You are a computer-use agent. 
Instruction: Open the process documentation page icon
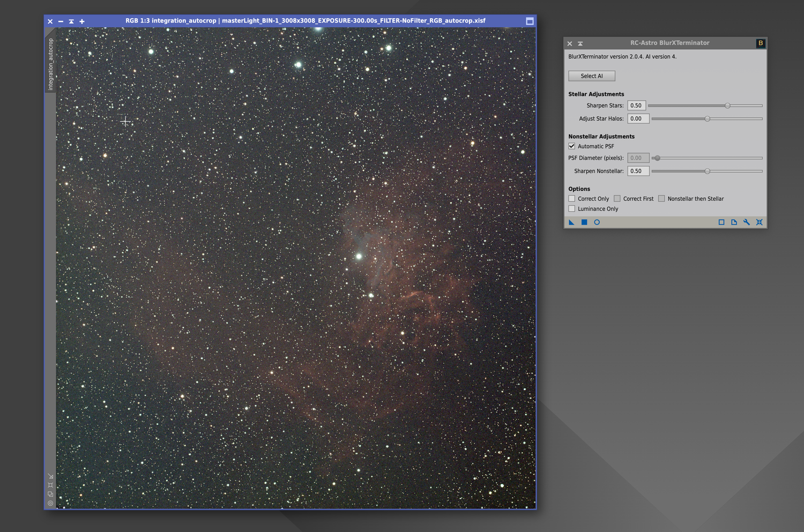point(734,222)
